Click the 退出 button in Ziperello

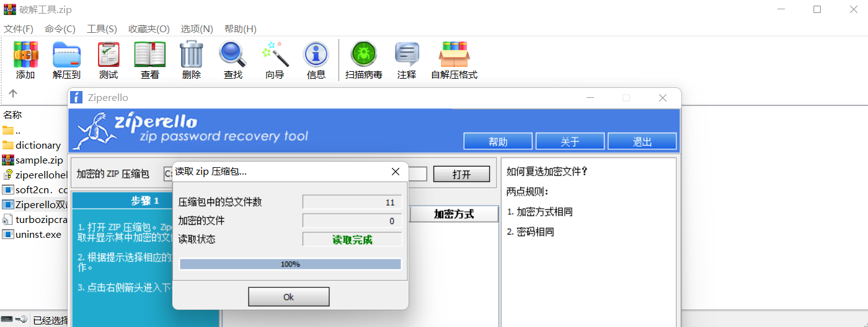[642, 142]
